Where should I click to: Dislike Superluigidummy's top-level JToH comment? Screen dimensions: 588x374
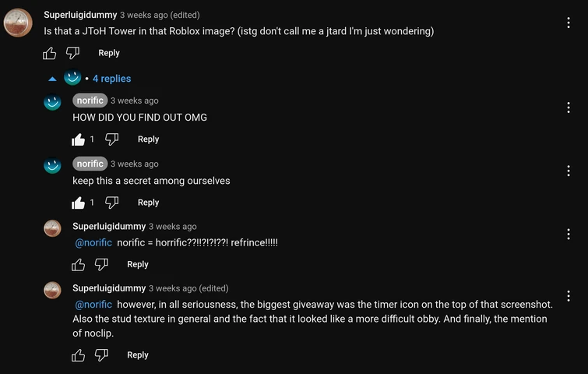(72, 53)
